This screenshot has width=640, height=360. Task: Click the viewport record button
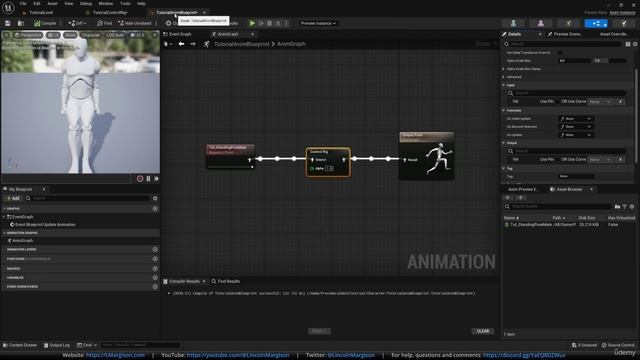coord(140,179)
